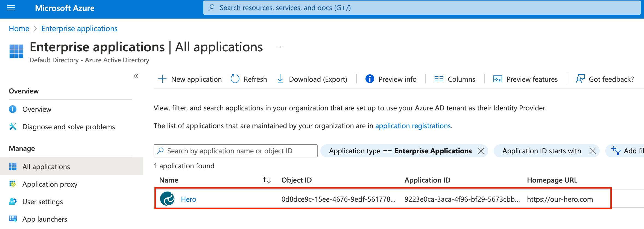The height and width of the screenshot is (229, 644).
Task: Click the search magnifier in global bar
Action: coord(211,8)
